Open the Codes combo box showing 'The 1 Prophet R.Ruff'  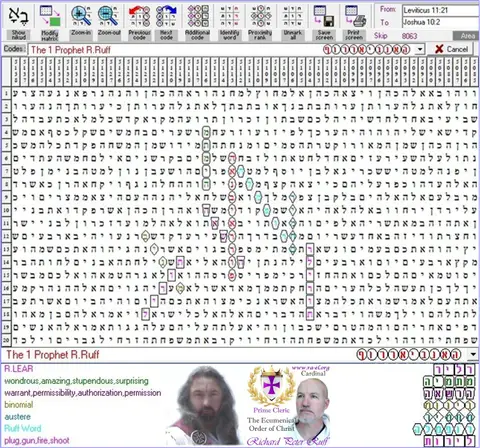226,50
